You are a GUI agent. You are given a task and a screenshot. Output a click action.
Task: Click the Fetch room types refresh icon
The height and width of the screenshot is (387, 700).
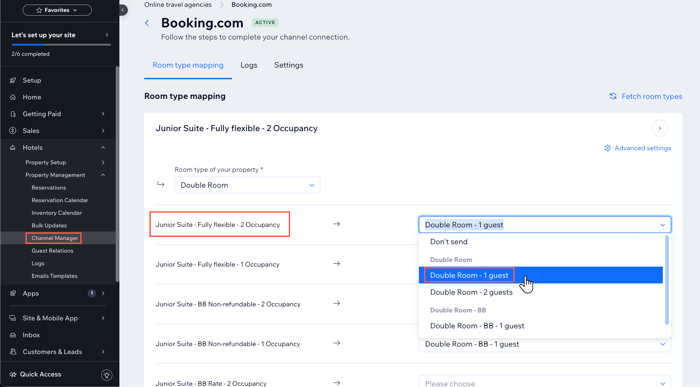coord(613,96)
